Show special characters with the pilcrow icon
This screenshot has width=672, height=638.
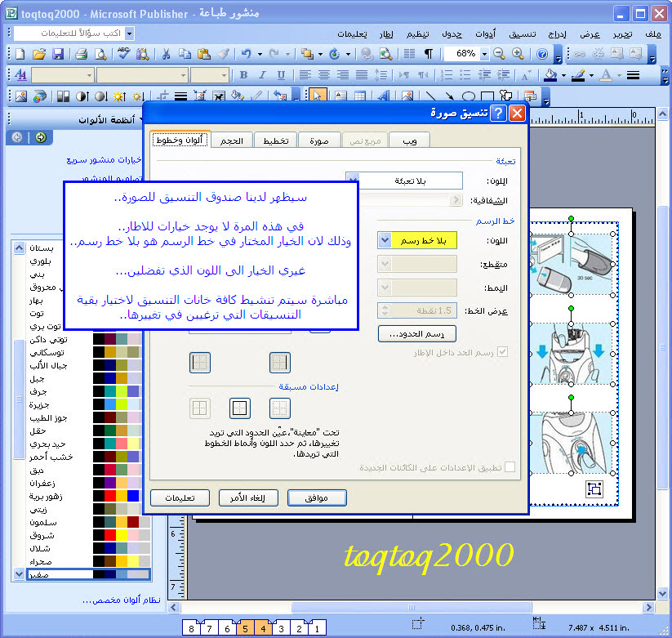click(428, 54)
